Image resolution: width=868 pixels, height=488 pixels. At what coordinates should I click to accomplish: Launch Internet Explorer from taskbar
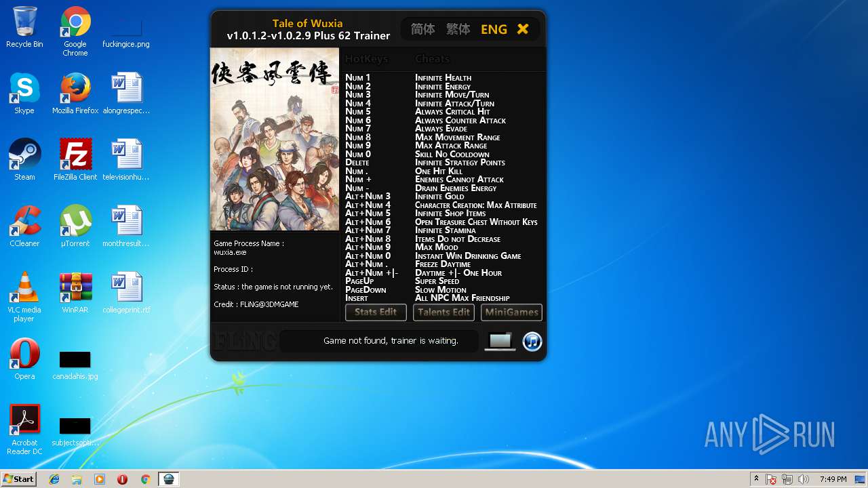click(54, 479)
